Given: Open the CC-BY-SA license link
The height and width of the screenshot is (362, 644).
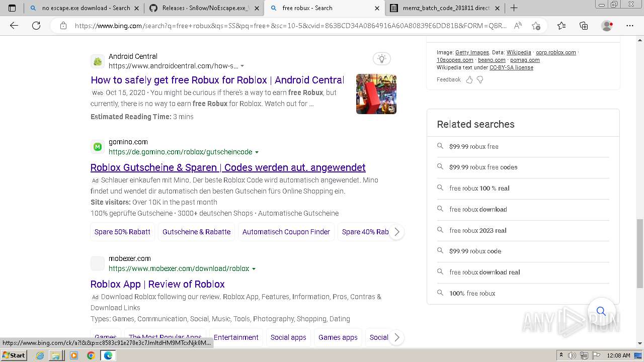Looking at the screenshot, I should (511, 67).
